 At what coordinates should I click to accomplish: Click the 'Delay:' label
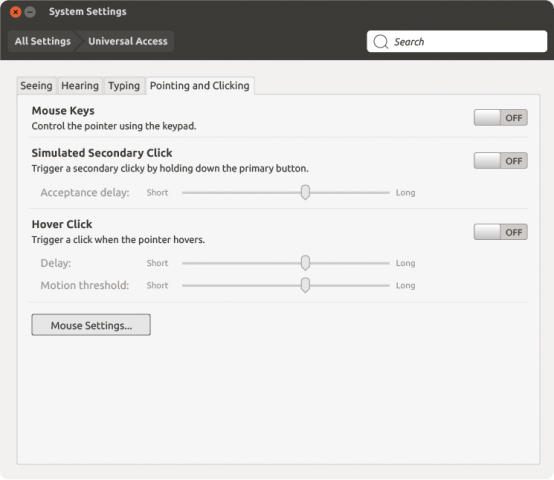tap(56, 263)
